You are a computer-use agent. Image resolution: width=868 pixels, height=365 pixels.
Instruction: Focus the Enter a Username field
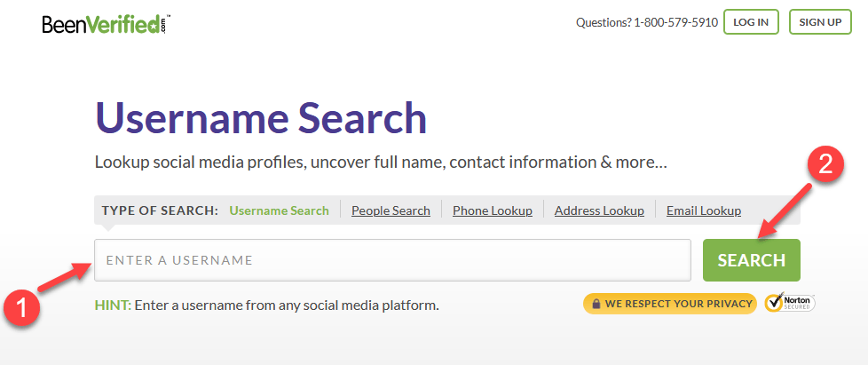(x=392, y=260)
